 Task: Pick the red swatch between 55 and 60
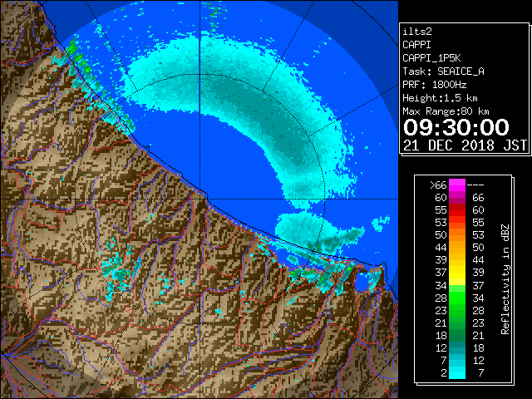[457, 210]
